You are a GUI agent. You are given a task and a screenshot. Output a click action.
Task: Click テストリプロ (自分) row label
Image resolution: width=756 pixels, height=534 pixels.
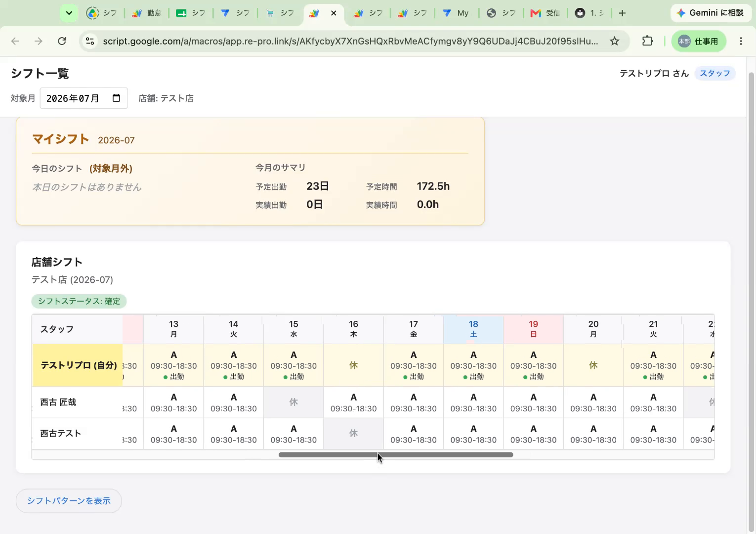pos(78,365)
